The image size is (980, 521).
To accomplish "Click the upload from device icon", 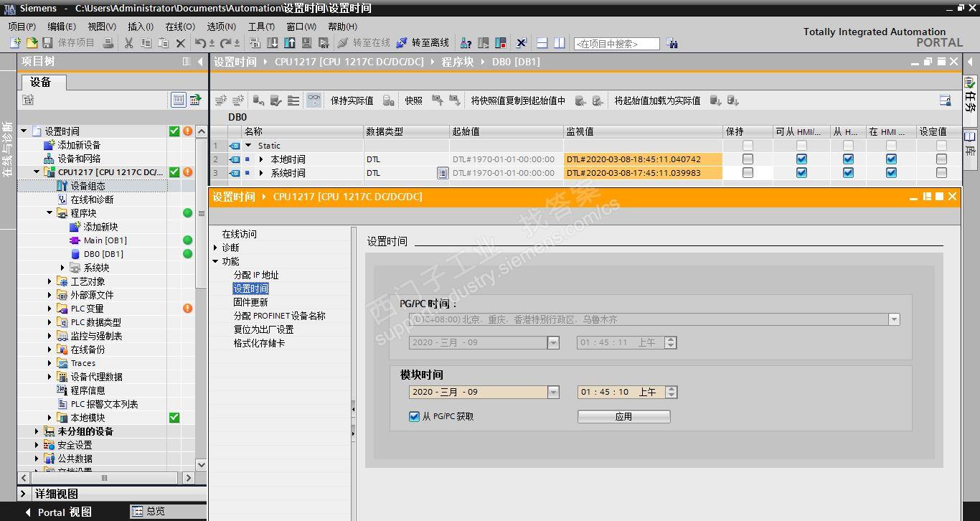I will point(290,43).
